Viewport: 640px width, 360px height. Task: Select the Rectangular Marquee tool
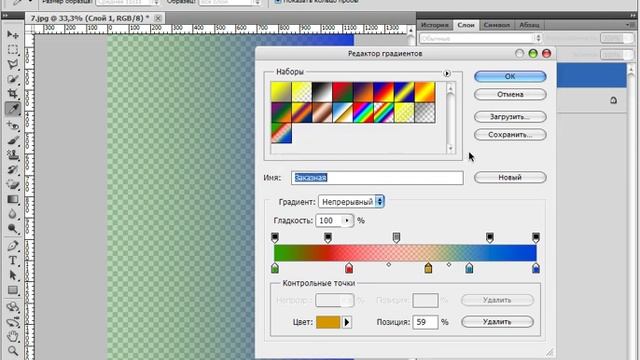13,50
